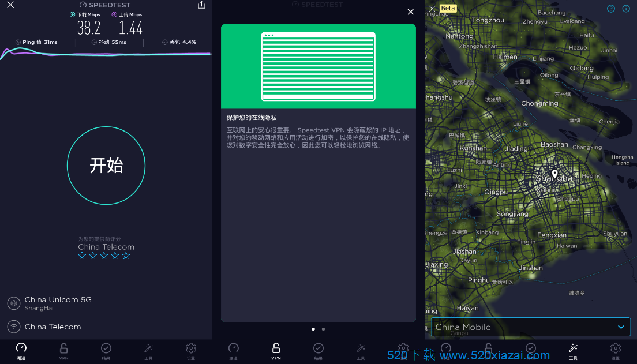This screenshot has height=364, width=637.
Task: Open the info icon on map screen
Action: pos(626,9)
